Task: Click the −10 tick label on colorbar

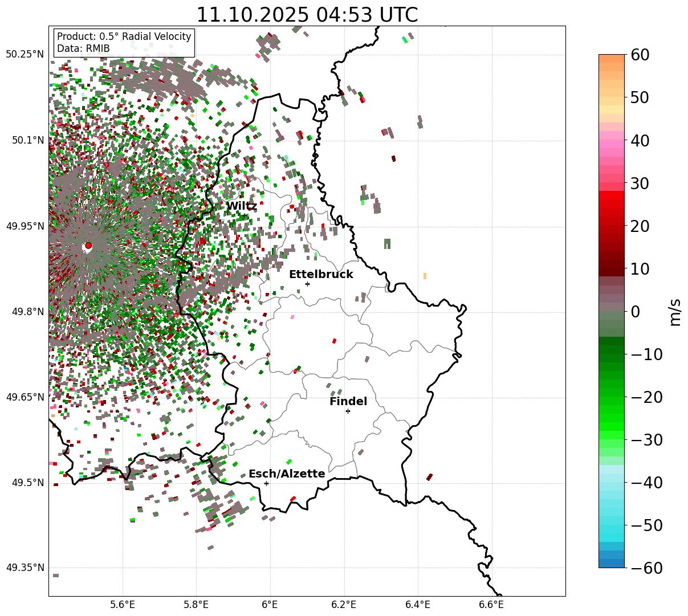Action: coord(646,354)
